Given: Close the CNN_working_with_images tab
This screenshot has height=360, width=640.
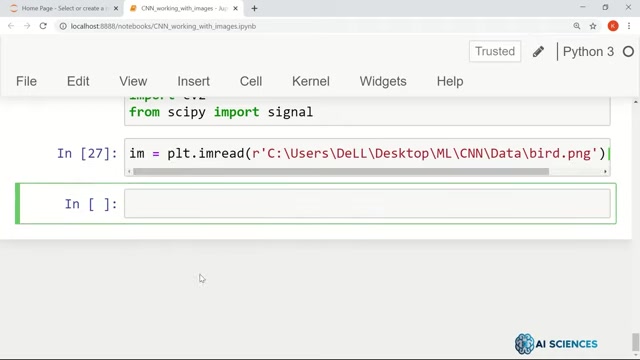Looking at the screenshot, I should point(235,8).
